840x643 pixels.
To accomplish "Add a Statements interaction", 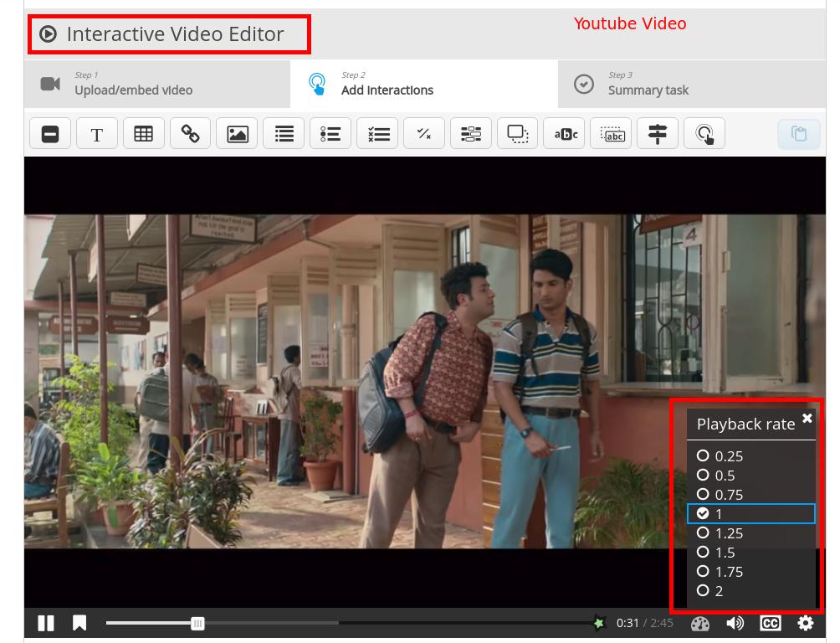I will (284, 133).
